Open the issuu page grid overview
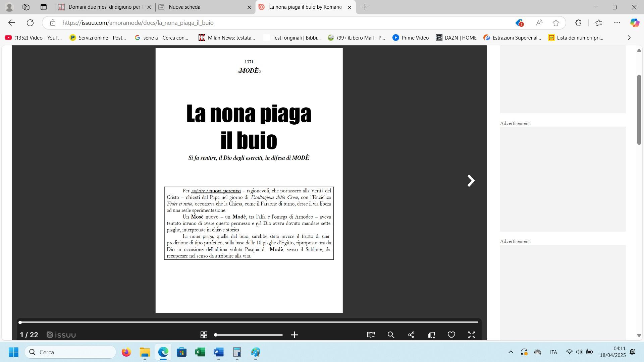 point(204,335)
